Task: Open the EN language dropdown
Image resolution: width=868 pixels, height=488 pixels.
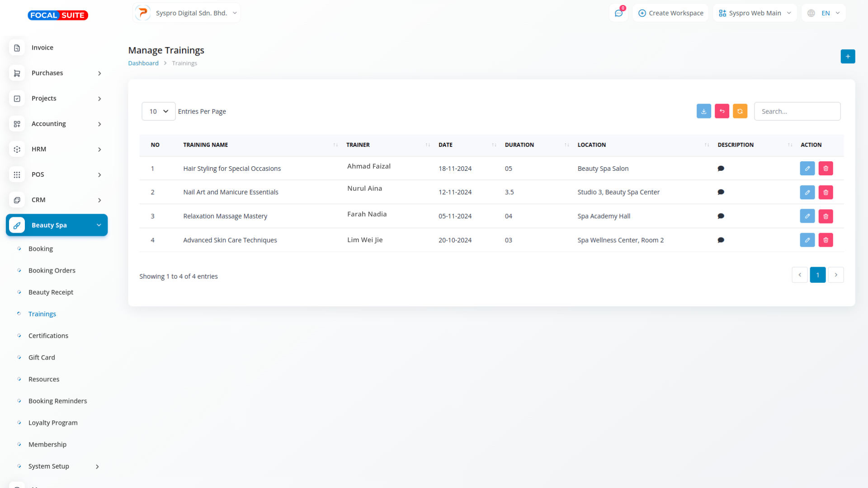Action: [x=824, y=13]
